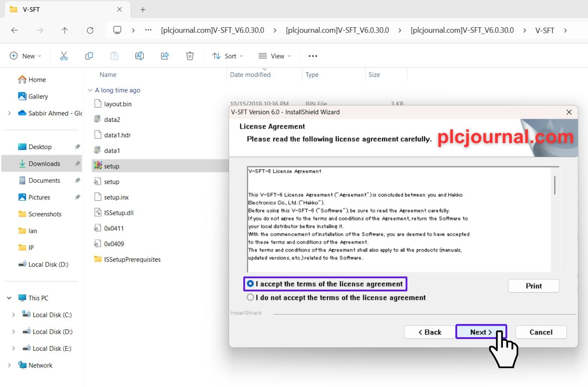Refresh the current folder view

pyautogui.click(x=90, y=30)
